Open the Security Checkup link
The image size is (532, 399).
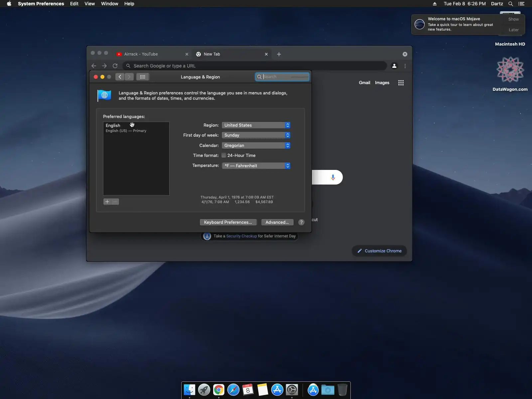242,236
